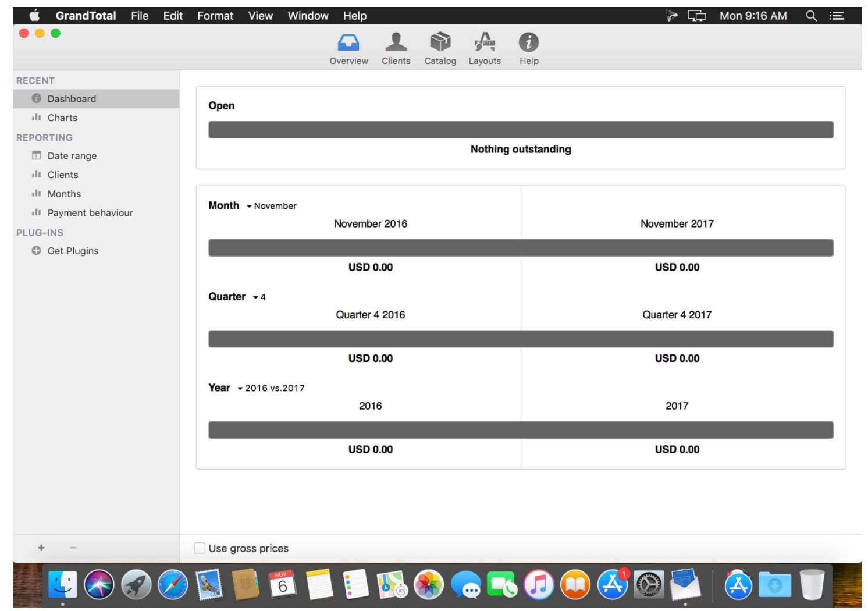Screen dimensions: 868x611
Task: Click the RECENT sidebar header
Action: click(x=35, y=81)
